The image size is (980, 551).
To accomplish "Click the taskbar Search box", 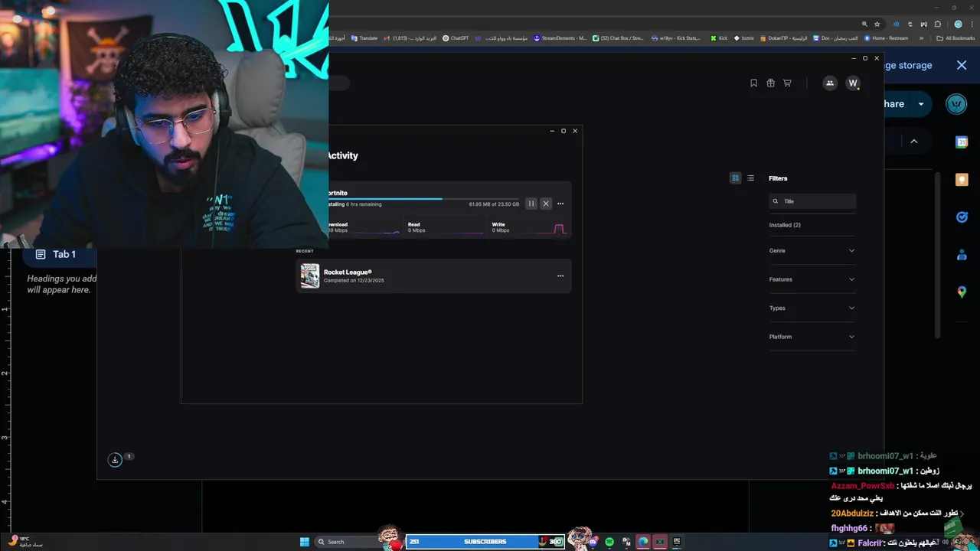I will click(x=346, y=542).
